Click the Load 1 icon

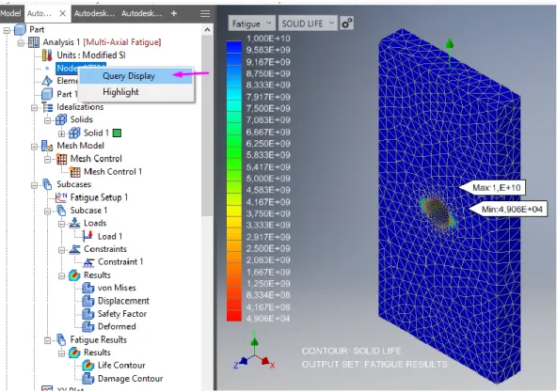click(88, 236)
